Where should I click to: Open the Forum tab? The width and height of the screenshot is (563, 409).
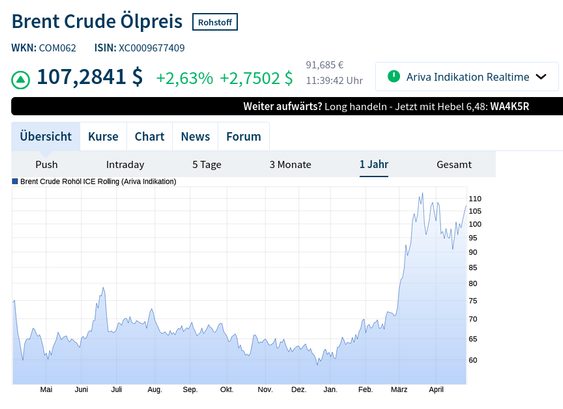click(x=243, y=136)
